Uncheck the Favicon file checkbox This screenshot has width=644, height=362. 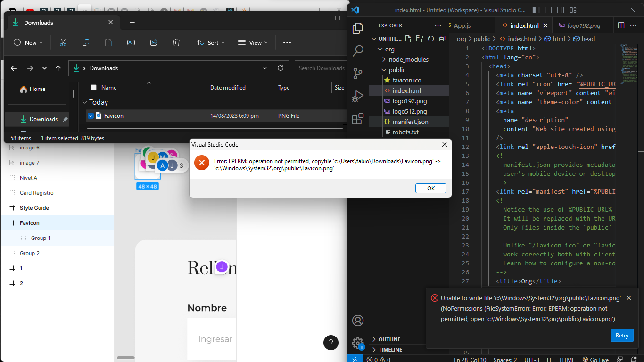click(91, 115)
